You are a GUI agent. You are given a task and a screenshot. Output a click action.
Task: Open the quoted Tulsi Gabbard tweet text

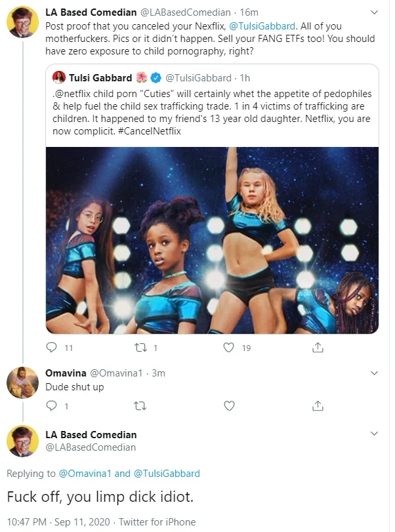click(x=212, y=112)
